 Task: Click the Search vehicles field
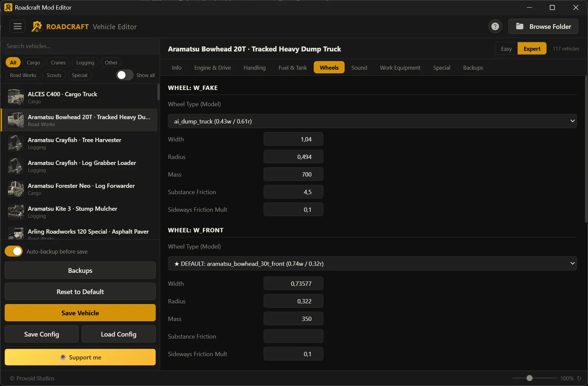pos(80,46)
